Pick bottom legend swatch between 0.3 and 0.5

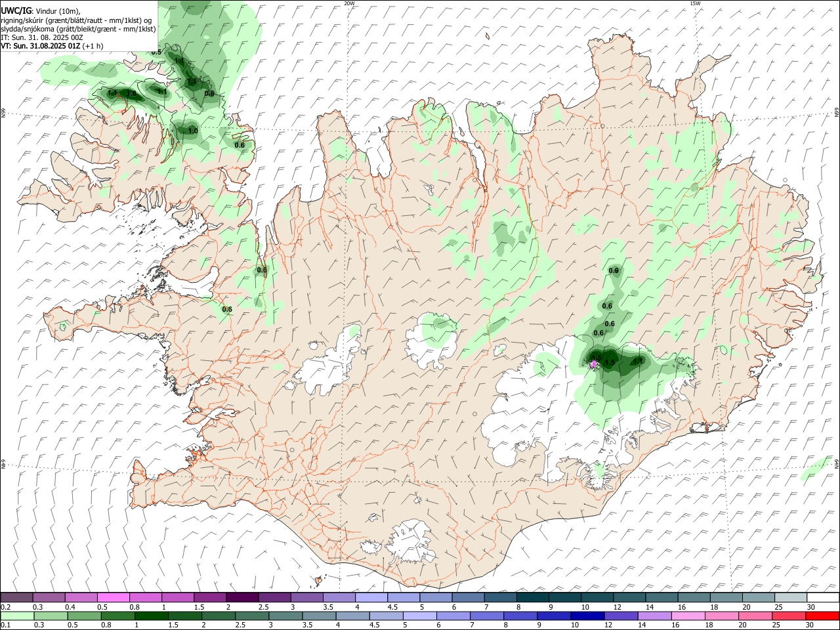51,616
